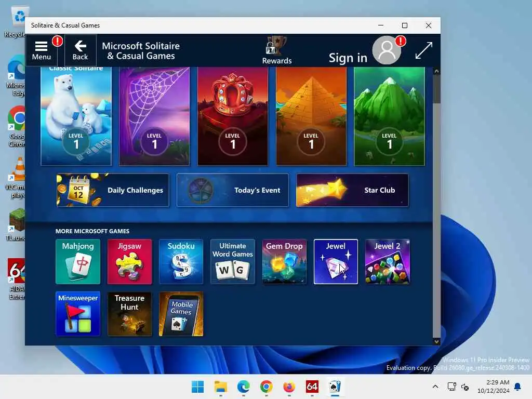Open the notifications bell
The width and height of the screenshot is (532, 399).
click(518, 387)
